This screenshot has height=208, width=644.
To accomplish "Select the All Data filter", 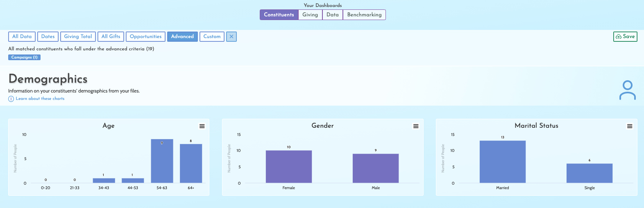I will [22, 36].
